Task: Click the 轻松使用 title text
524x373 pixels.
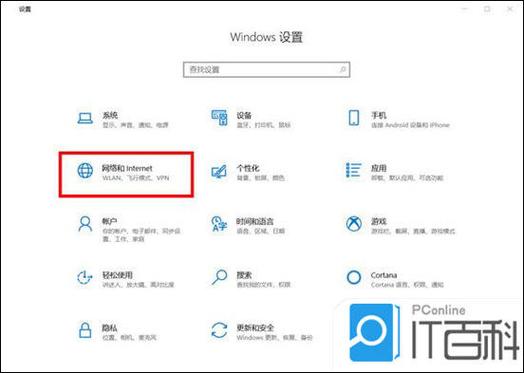Action: (x=117, y=275)
